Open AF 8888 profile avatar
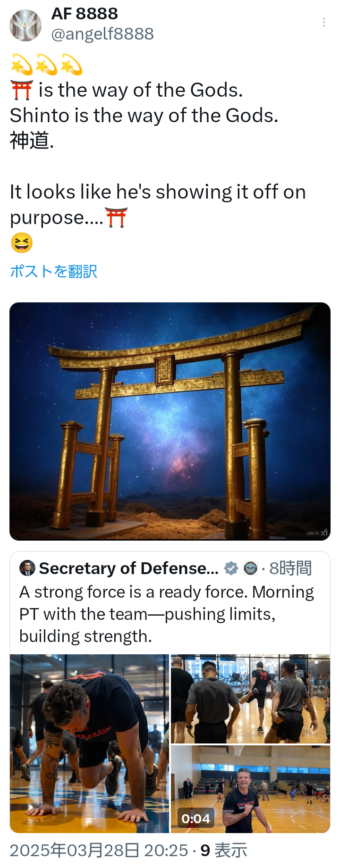 (25, 25)
